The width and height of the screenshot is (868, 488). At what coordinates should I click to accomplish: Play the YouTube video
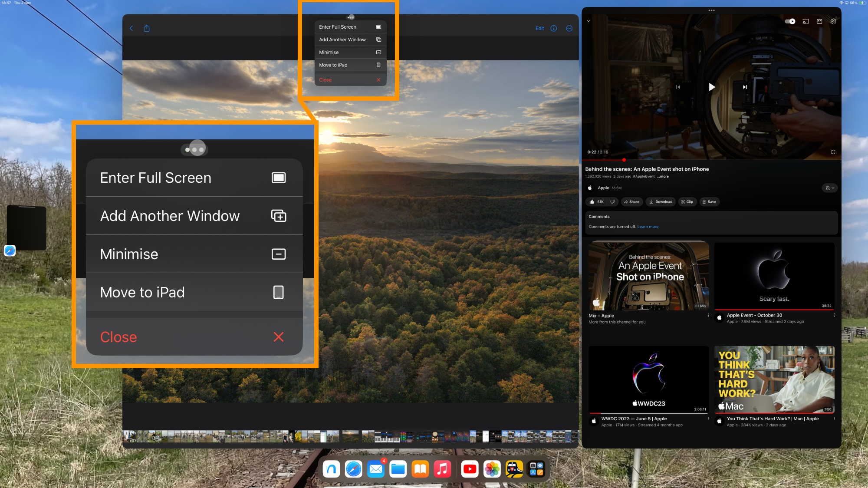coord(711,87)
